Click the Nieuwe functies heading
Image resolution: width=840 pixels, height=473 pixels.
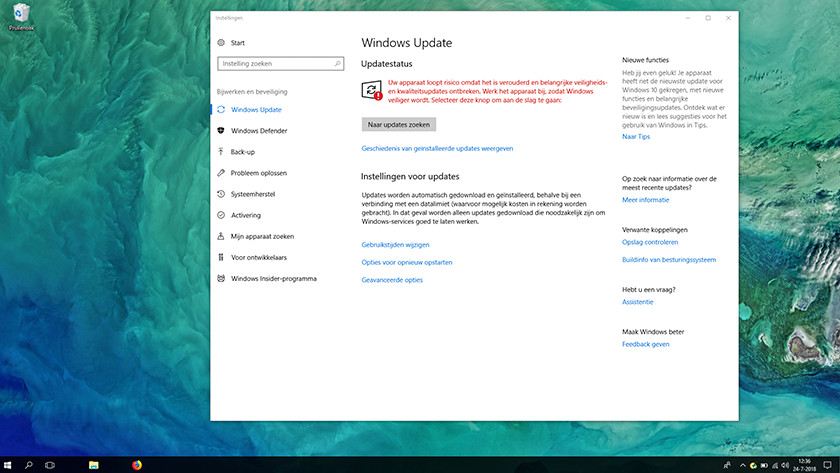pos(646,60)
